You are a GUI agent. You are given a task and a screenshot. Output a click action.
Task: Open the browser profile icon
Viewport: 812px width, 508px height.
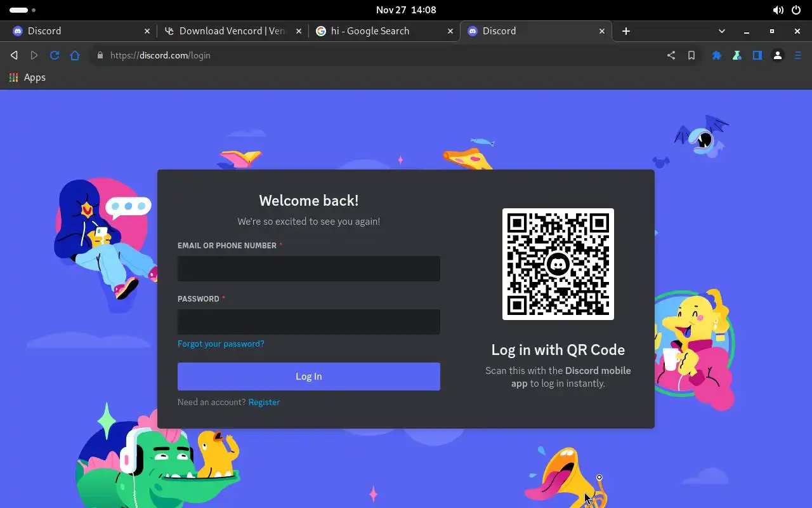(x=778, y=55)
